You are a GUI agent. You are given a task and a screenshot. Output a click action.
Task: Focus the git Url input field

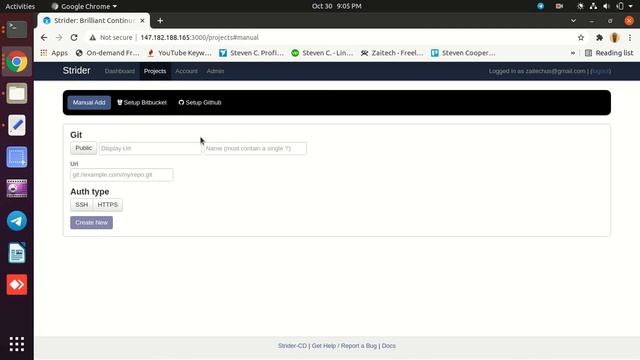pyautogui.click(x=122, y=175)
